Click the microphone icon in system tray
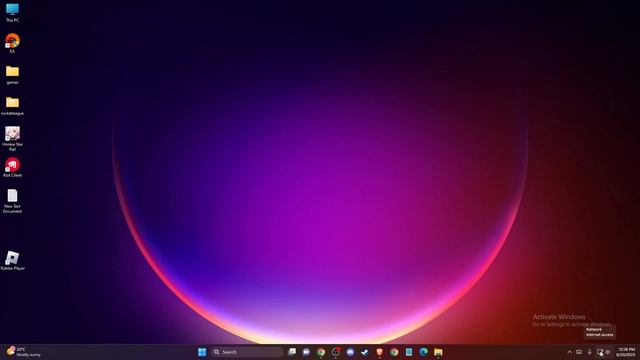640x360 pixels. (x=589, y=352)
